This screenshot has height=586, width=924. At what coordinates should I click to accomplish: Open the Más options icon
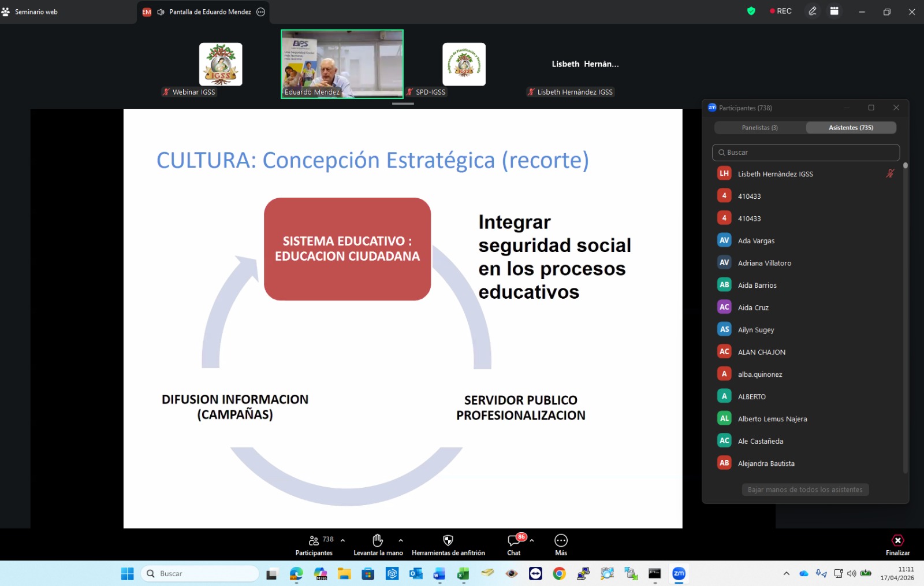(561, 541)
